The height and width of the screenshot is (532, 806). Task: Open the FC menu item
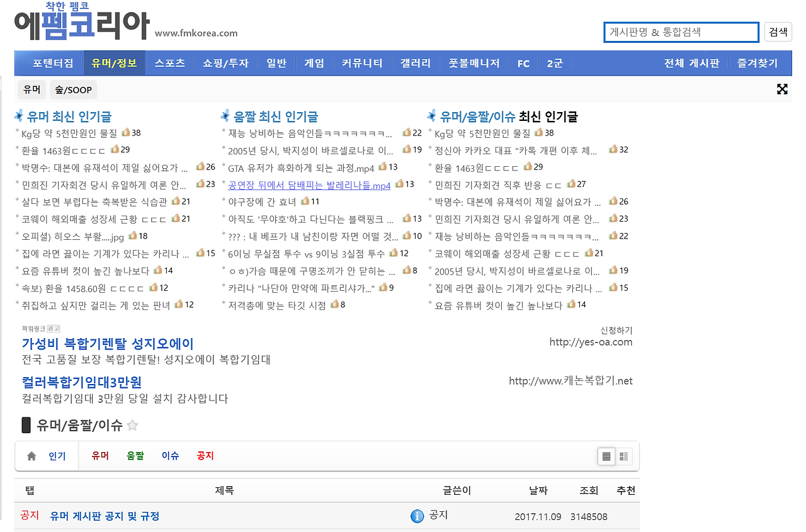coord(523,64)
